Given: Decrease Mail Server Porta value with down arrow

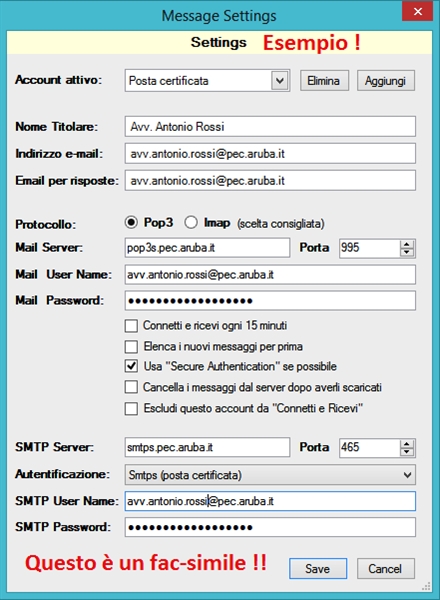Looking at the screenshot, I should (407, 252).
